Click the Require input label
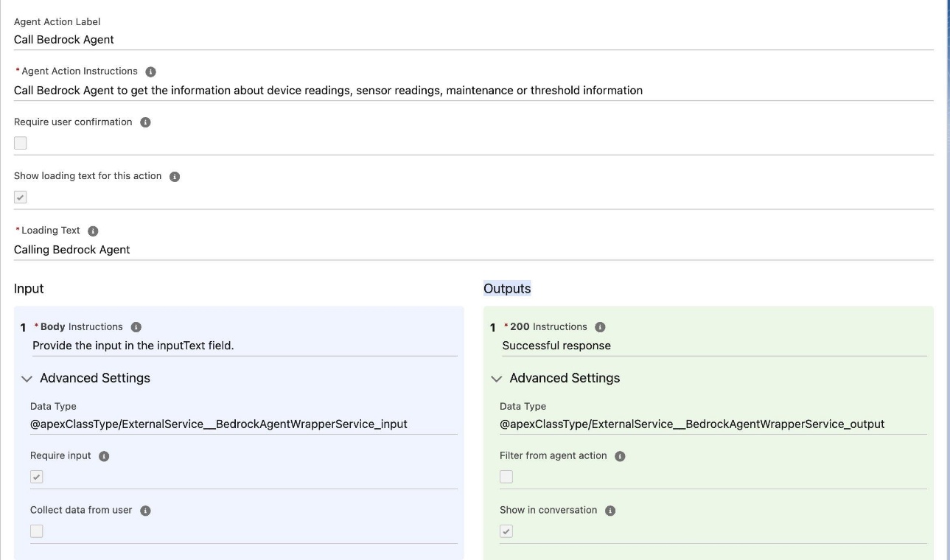The width and height of the screenshot is (950, 560). point(60,455)
